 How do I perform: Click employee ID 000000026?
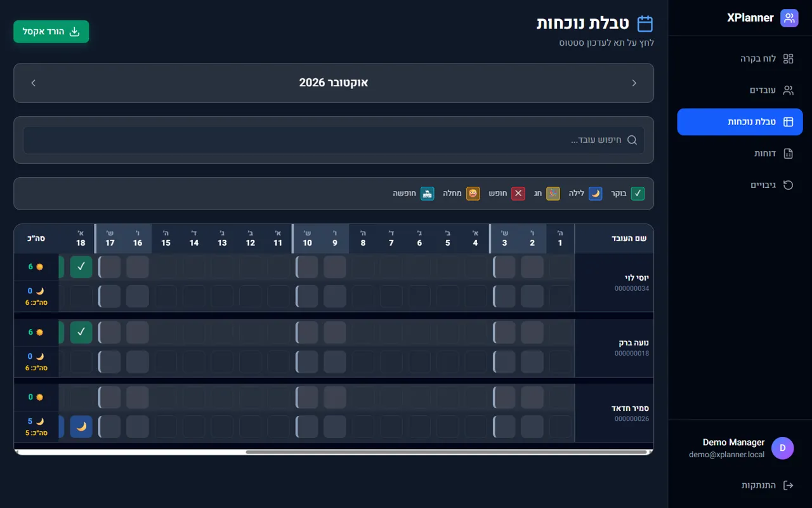[632, 418]
